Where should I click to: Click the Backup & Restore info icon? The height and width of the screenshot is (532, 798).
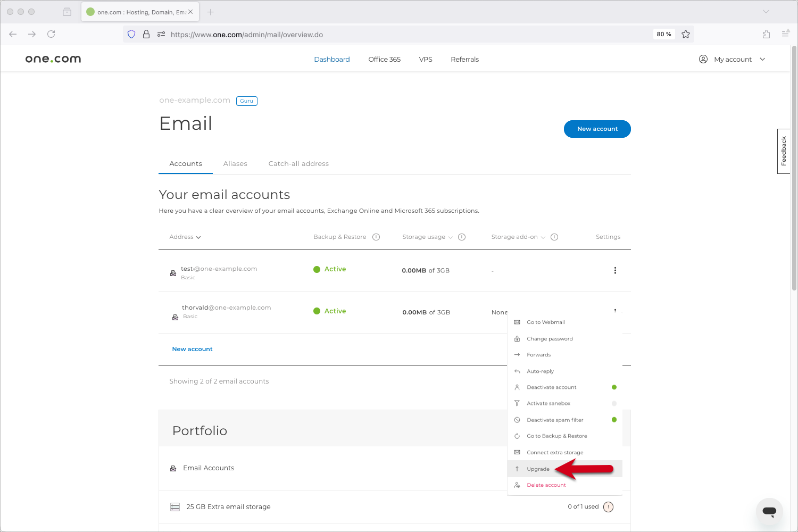pos(376,237)
